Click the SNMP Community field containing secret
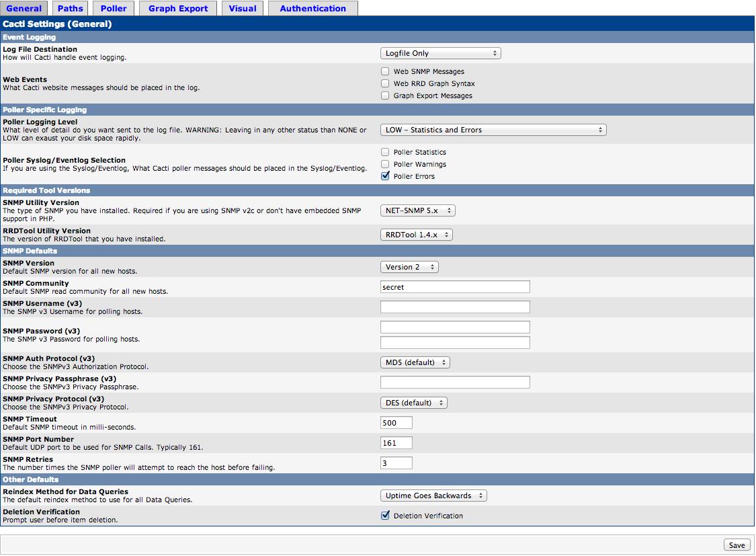The width and height of the screenshot is (756, 556). click(x=455, y=287)
